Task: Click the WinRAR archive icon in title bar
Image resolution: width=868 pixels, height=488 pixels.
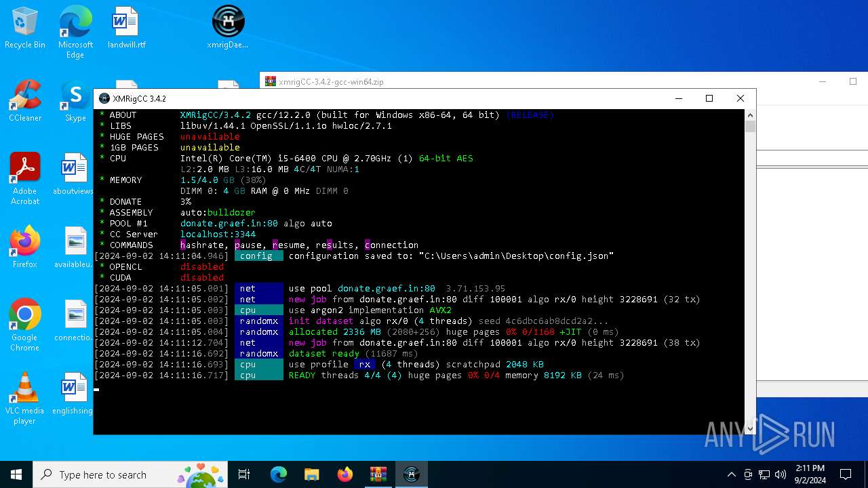Action: coord(271,81)
